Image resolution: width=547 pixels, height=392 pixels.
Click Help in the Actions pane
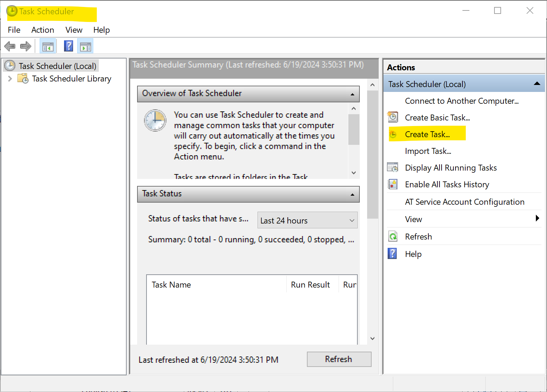[413, 254]
